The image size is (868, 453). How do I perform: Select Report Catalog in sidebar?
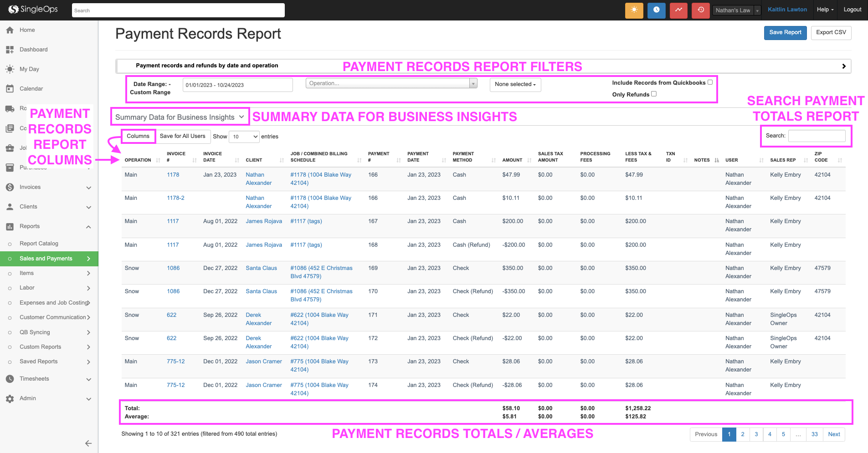[39, 244]
